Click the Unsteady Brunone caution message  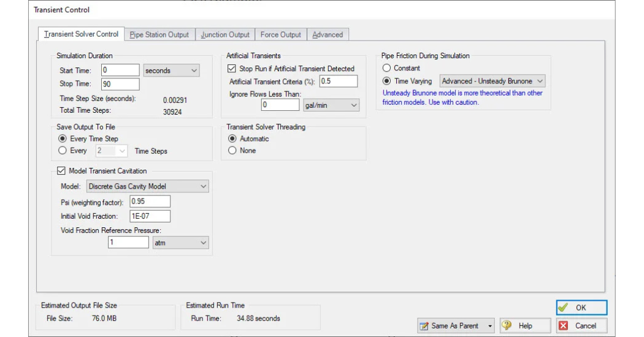click(462, 97)
